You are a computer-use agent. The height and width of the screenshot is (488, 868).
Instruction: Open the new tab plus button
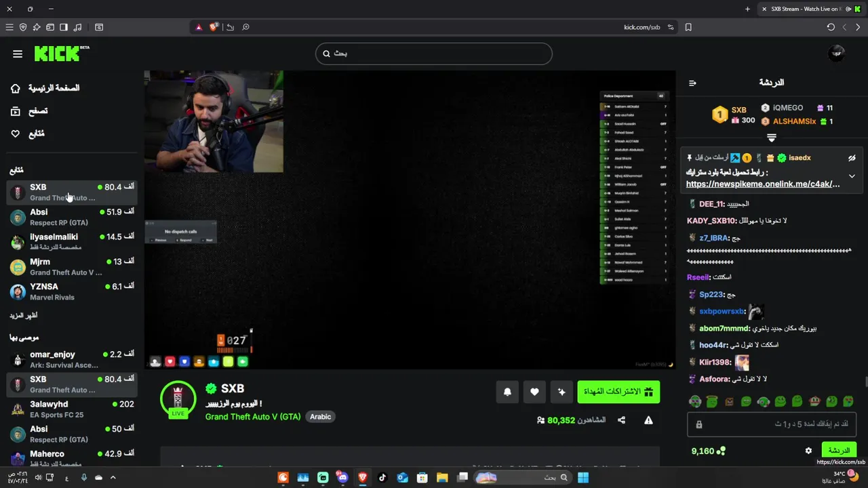point(747,9)
